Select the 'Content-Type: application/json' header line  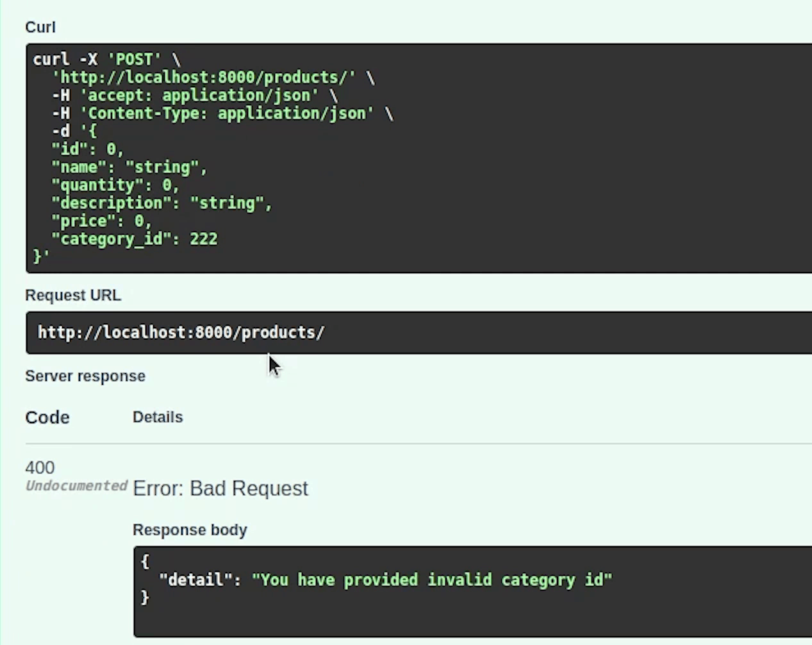point(222,113)
